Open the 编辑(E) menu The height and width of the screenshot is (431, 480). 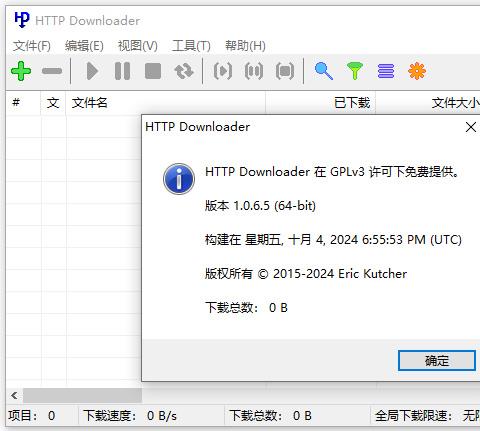click(84, 46)
